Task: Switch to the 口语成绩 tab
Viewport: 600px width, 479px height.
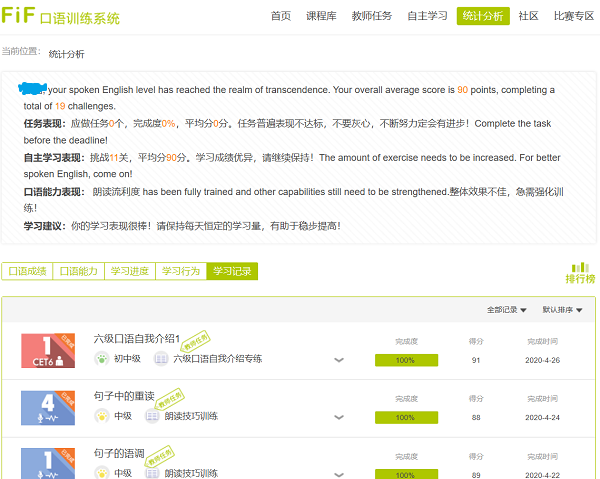Action: coord(27,271)
